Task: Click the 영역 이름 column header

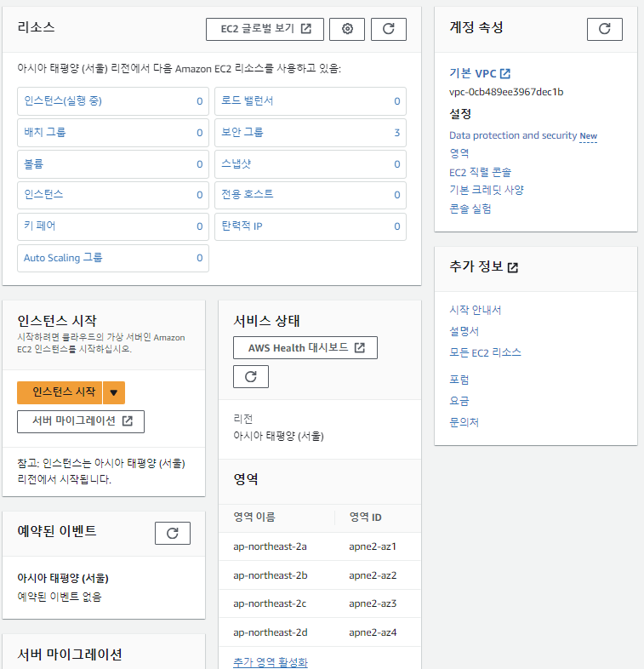Action: (x=254, y=517)
